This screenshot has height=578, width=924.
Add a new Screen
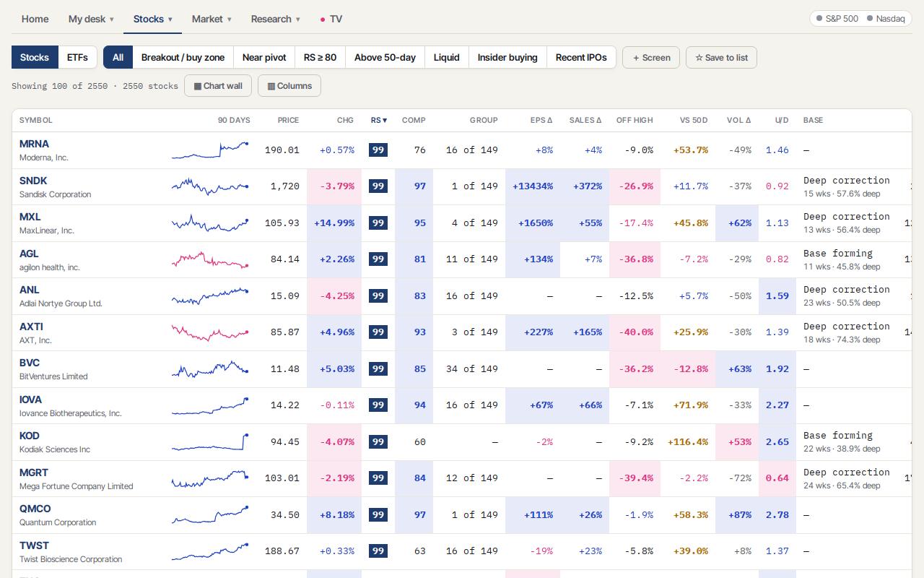651,58
